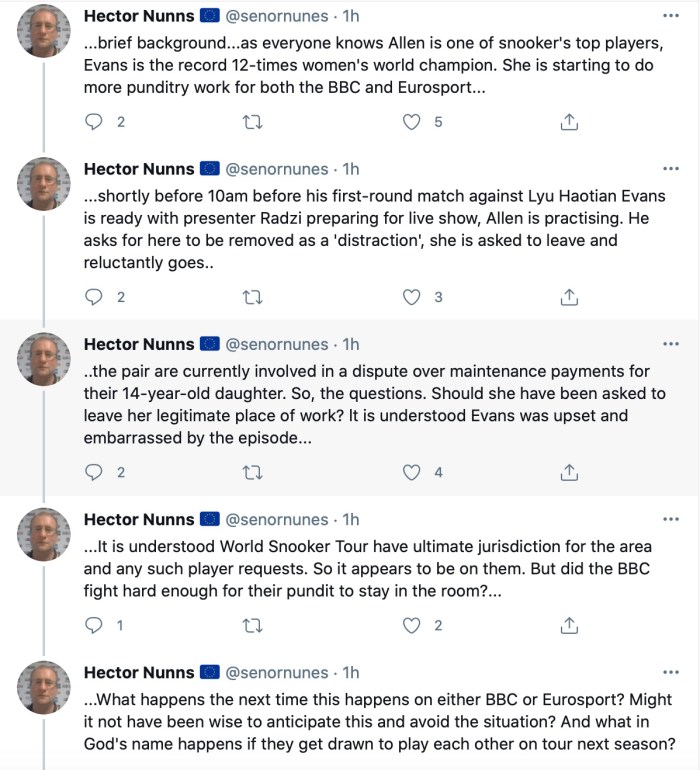Retweet the 'brief background' tweet
The height and width of the screenshot is (770, 700).
click(x=252, y=122)
